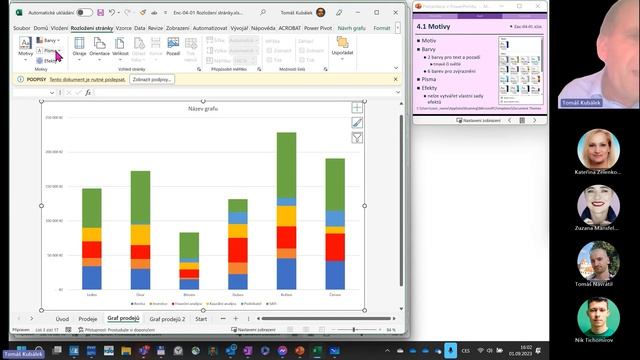
Task: Switch to the Návrh grafu tab
Action: point(351,28)
